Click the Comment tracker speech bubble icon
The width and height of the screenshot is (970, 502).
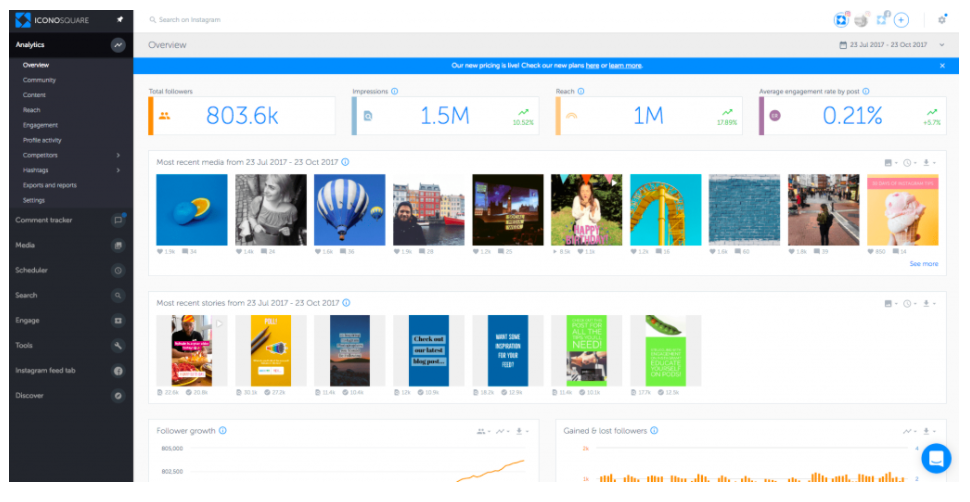click(118, 220)
